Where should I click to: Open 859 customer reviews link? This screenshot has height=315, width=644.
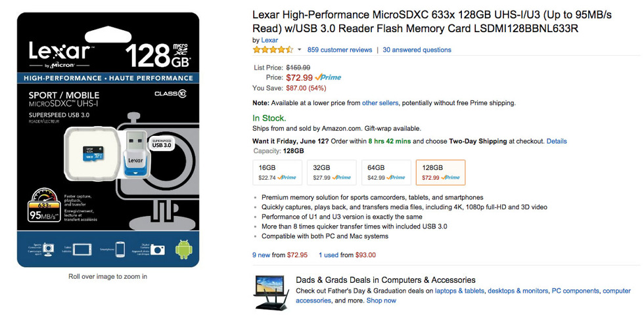click(x=340, y=50)
